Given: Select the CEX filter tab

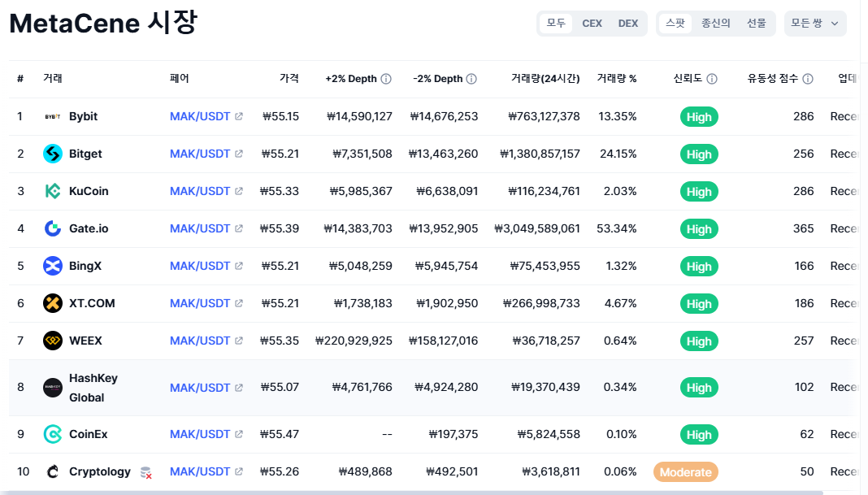Looking at the screenshot, I should [x=592, y=24].
